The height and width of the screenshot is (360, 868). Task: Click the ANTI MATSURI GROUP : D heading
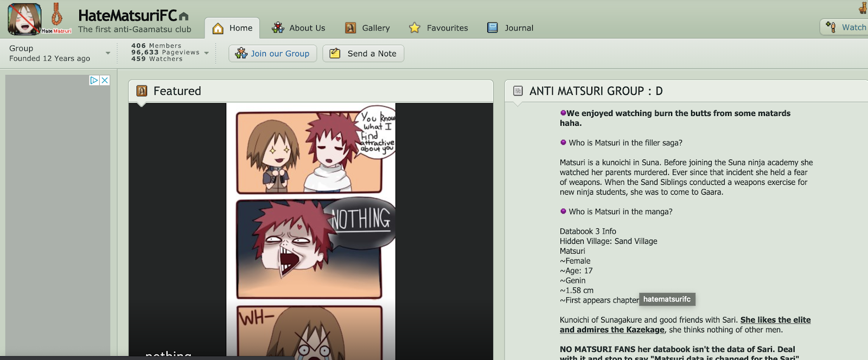point(596,91)
